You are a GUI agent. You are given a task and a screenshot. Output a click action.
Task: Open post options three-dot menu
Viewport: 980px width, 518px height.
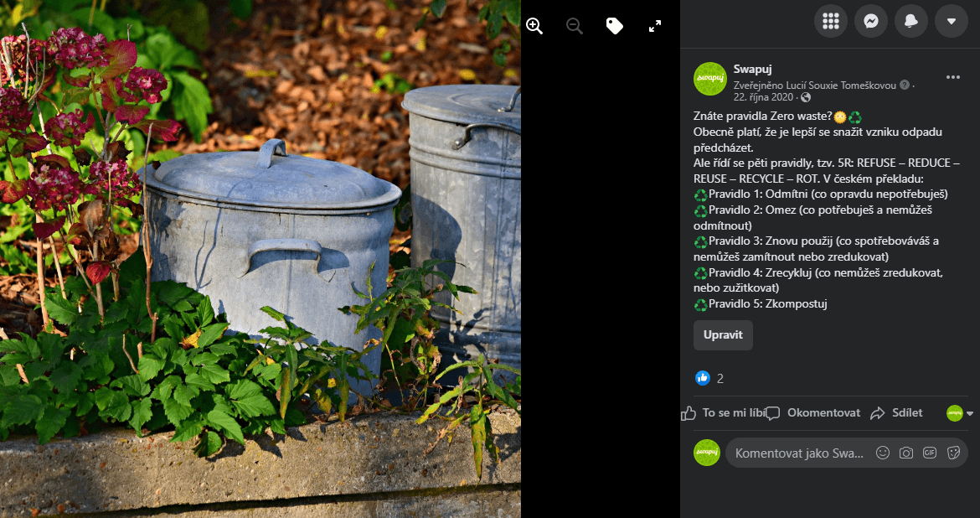(952, 77)
